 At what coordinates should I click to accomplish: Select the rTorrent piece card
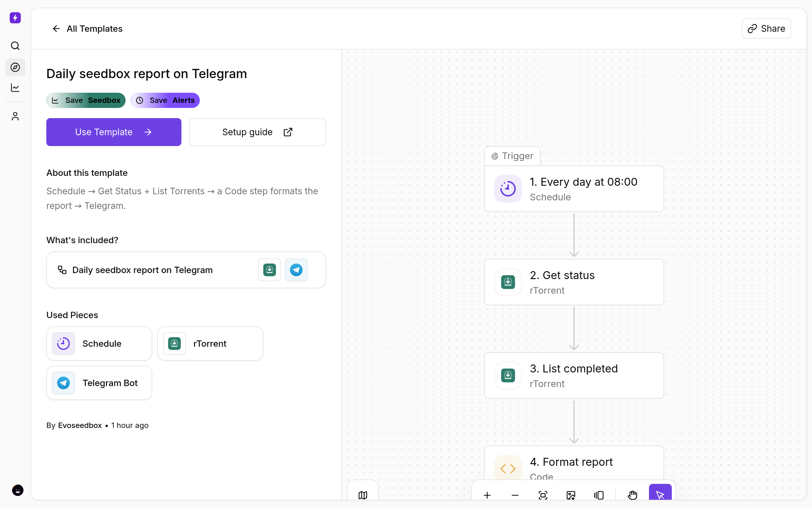click(x=210, y=343)
